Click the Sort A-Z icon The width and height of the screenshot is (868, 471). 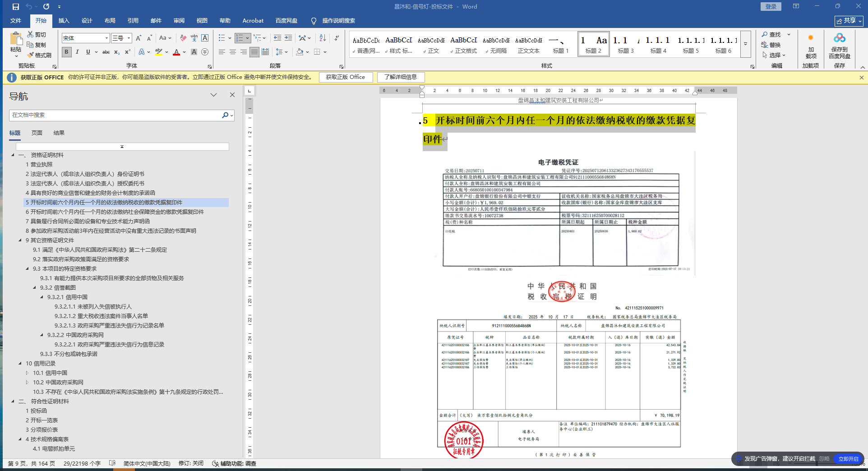pos(323,38)
